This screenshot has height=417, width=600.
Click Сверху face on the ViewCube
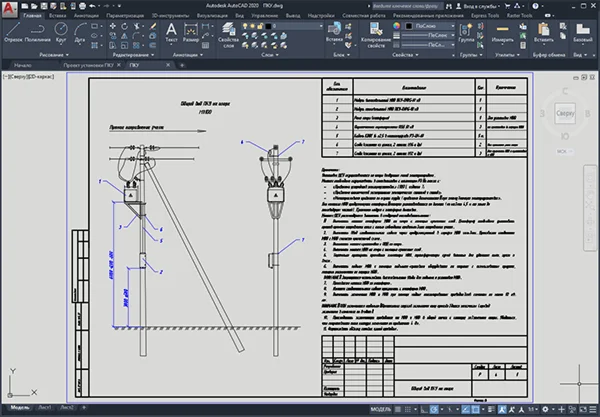click(565, 113)
